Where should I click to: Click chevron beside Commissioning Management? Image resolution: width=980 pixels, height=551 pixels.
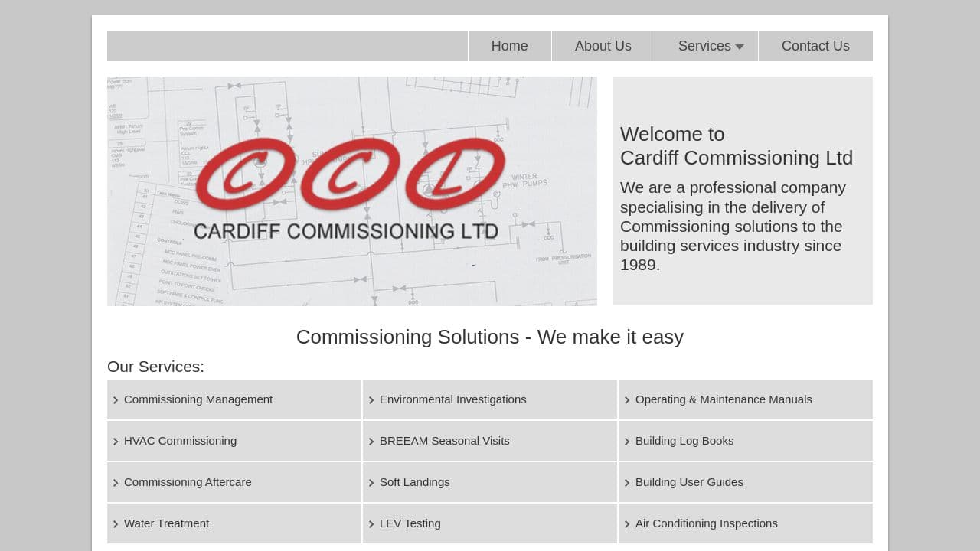point(116,400)
